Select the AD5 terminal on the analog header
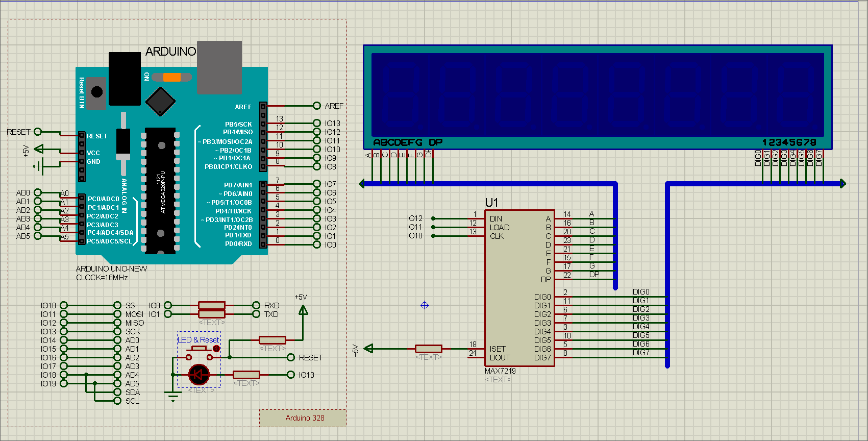The height and width of the screenshot is (441, 868). [x=38, y=236]
